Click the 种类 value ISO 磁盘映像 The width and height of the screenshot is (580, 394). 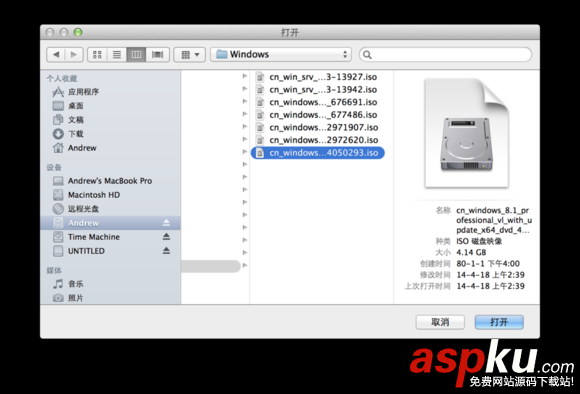pos(479,242)
